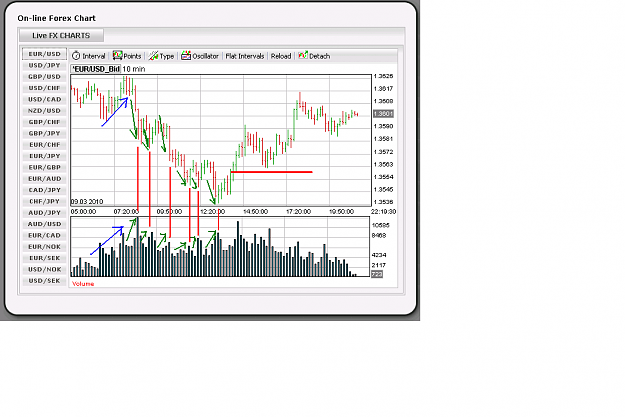Select the USD/JPY currency pair
Screen dimensions: 625x417
point(45,65)
